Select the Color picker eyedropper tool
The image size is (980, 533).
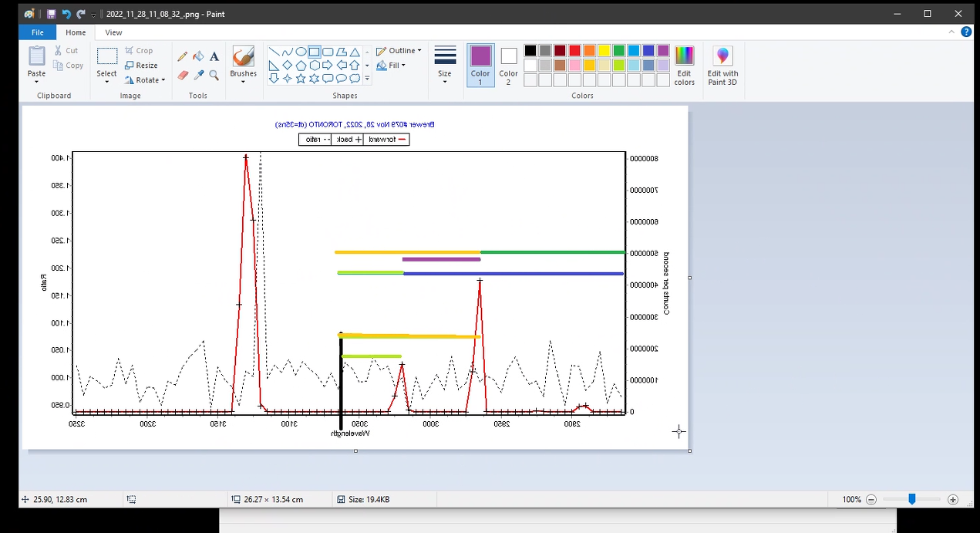pos(198,75)
